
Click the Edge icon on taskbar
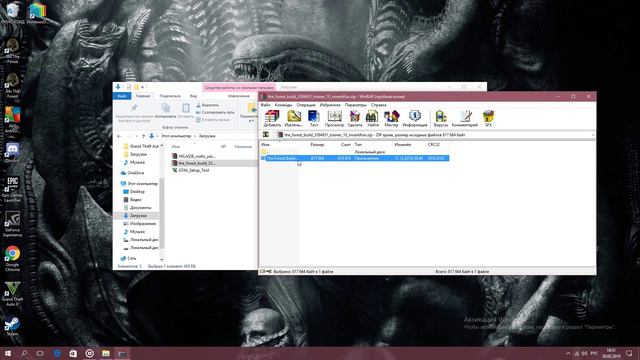tap(57, 353)
